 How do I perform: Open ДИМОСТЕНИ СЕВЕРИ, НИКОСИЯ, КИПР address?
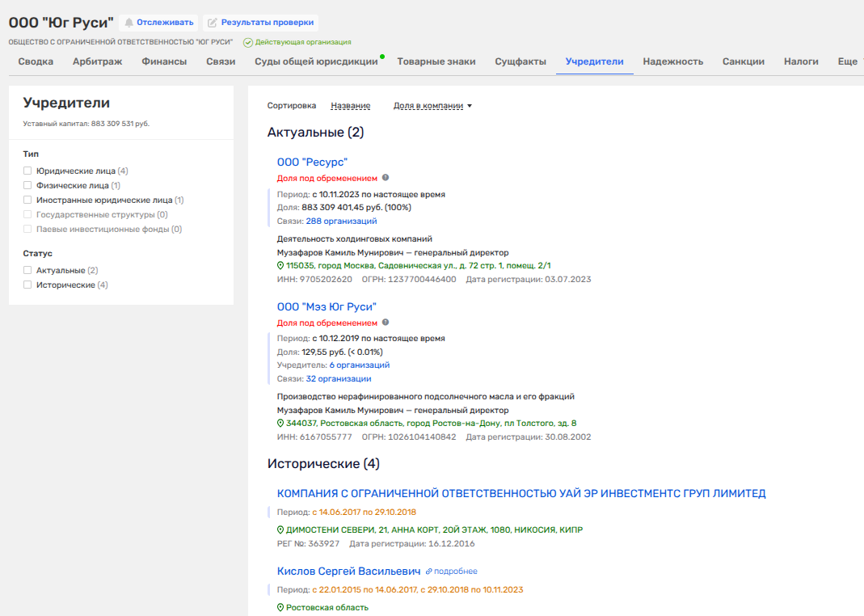[x=434, y=530]
